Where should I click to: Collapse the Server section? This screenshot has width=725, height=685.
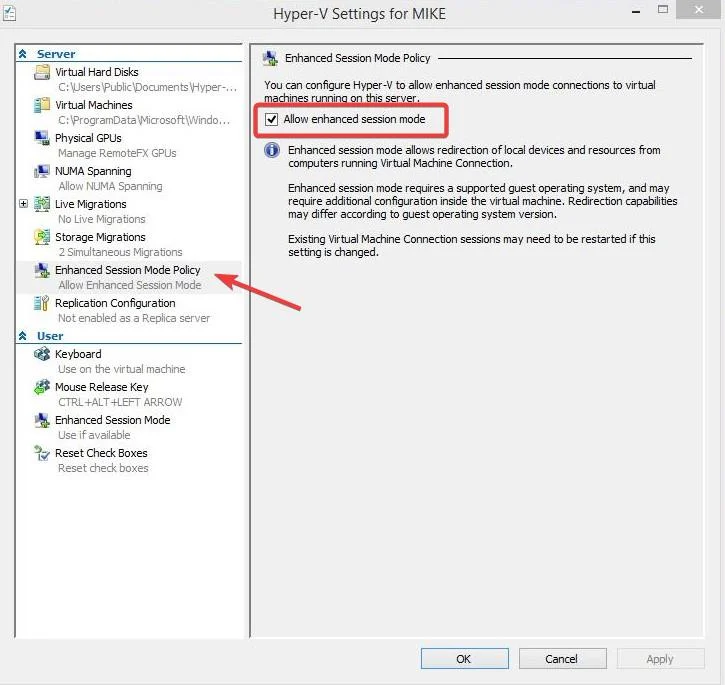[23, 54]
